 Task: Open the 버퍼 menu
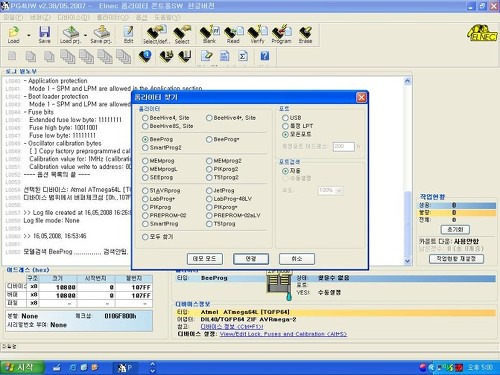tap(40, 17)
